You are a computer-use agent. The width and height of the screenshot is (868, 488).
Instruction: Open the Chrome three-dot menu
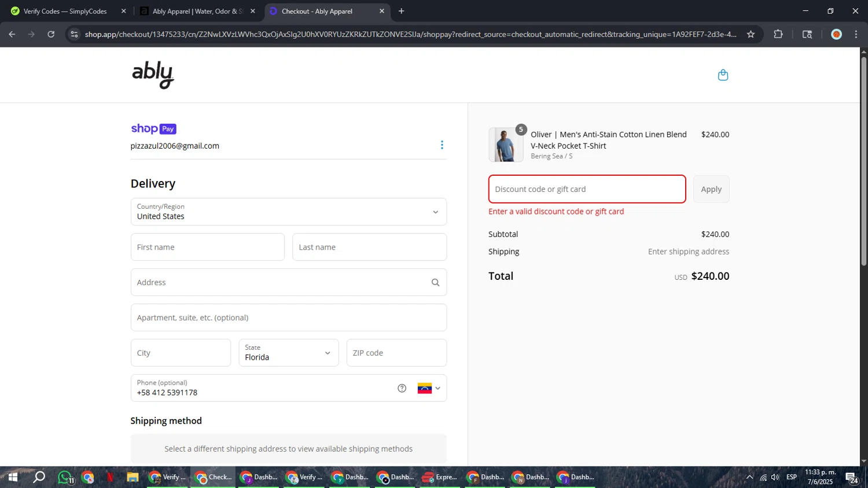click(856, 35)
